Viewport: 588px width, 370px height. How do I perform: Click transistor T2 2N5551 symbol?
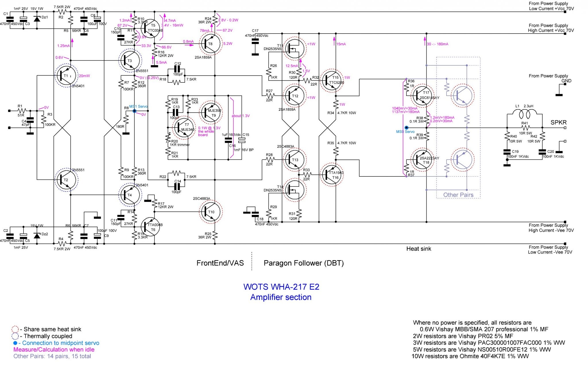66,180
